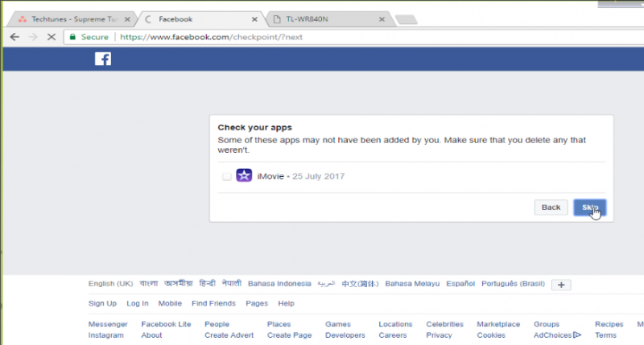Image resolution: width=644 pixels, height=345 pixels.
Task: Click the 25 July 2017 date
Action: 318,176
